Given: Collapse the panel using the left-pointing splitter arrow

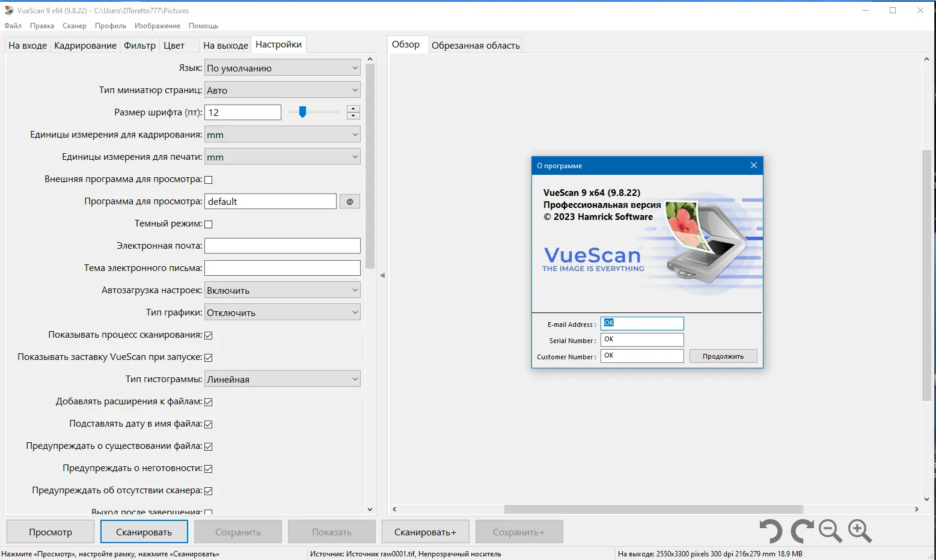Looking at the screenshot, I should (382, 275).
